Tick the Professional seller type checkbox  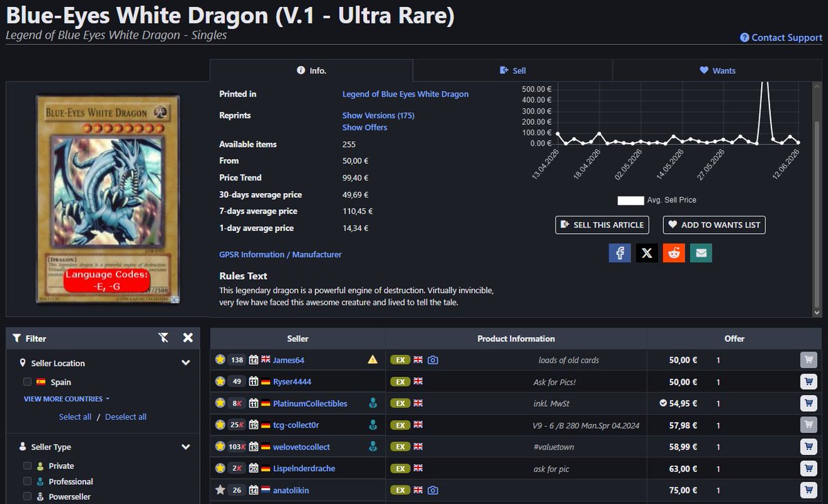tap(28, 481)
